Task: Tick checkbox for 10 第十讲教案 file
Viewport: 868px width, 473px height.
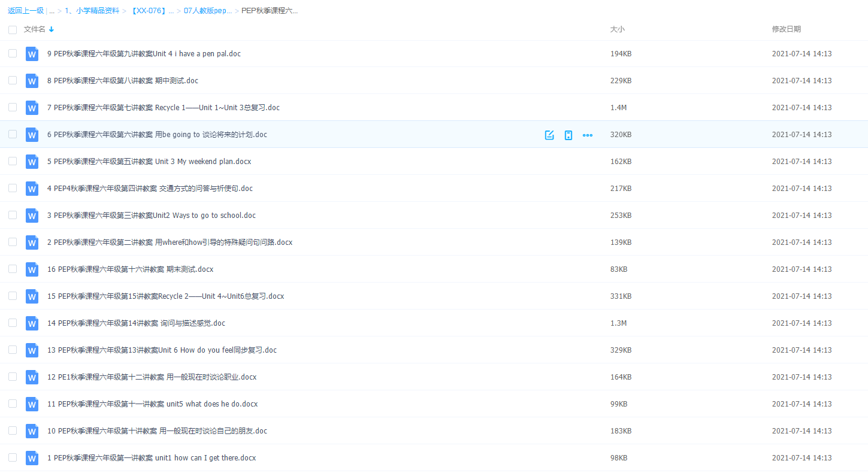Action: click(x=13, y=430)
